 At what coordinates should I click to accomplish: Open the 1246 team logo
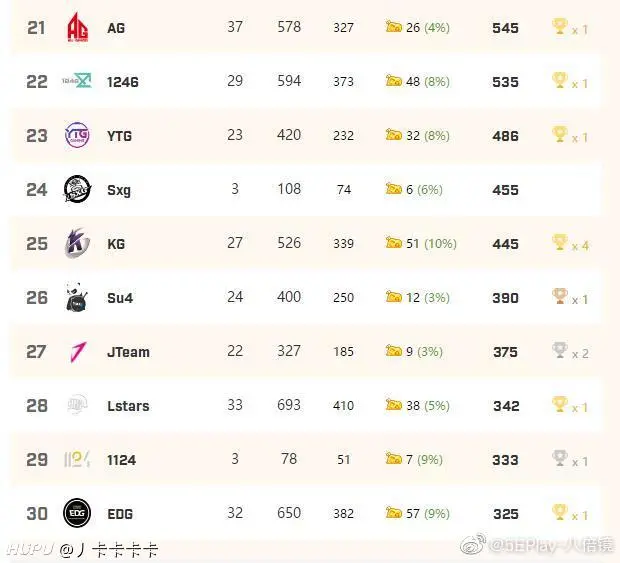click(77, 81)
